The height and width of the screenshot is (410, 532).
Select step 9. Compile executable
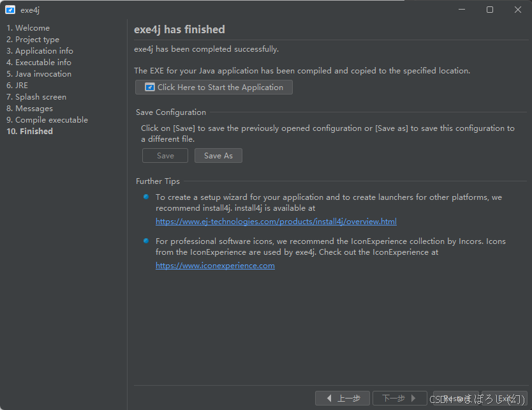click(x=47, y=120)
